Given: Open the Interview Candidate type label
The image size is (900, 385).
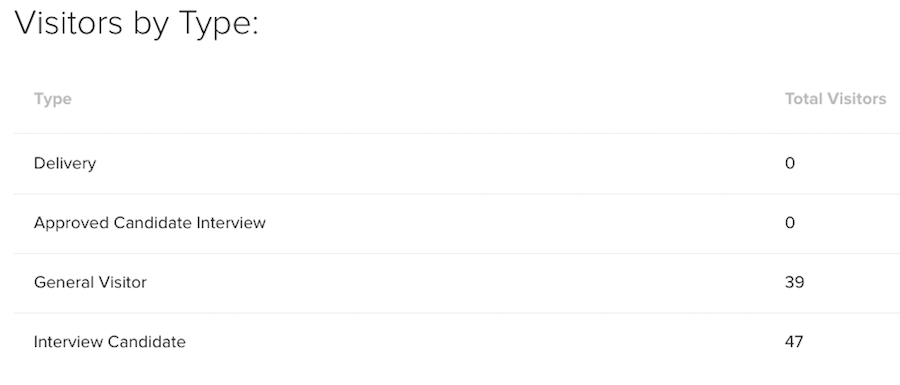Looking at the screenshot, I should tap(110, 342).
